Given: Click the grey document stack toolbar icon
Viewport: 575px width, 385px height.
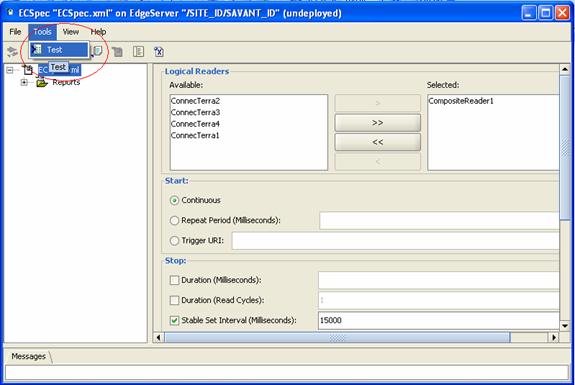Looking at the screenshot, I should [117, 52].
